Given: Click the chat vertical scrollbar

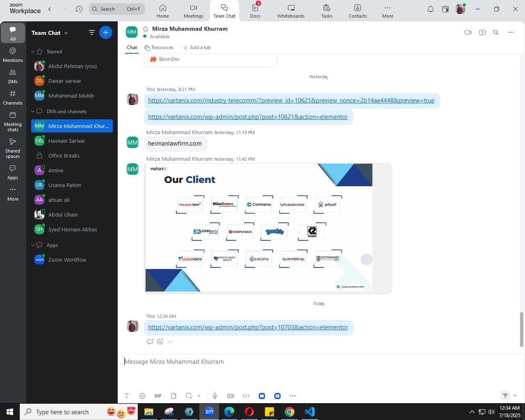Looking at the screenshot, I should pos(522,330).
